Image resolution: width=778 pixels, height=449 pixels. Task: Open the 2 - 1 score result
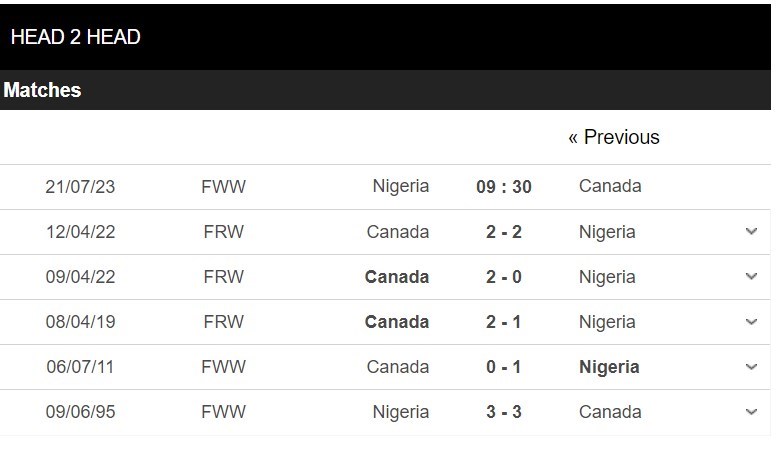504,322
